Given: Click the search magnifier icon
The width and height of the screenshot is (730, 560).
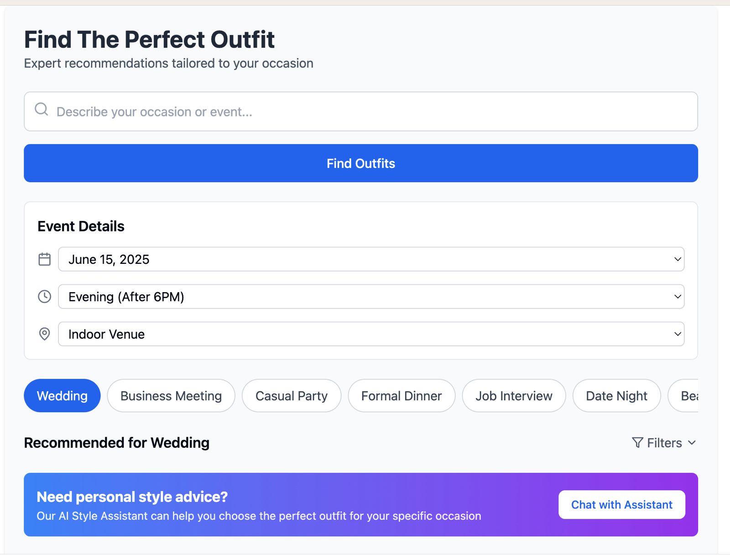Looking at the screenshot, I should [x=42, y=109].
